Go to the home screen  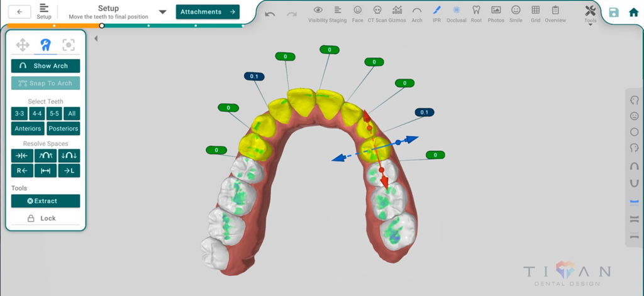[x=634, y=13]
